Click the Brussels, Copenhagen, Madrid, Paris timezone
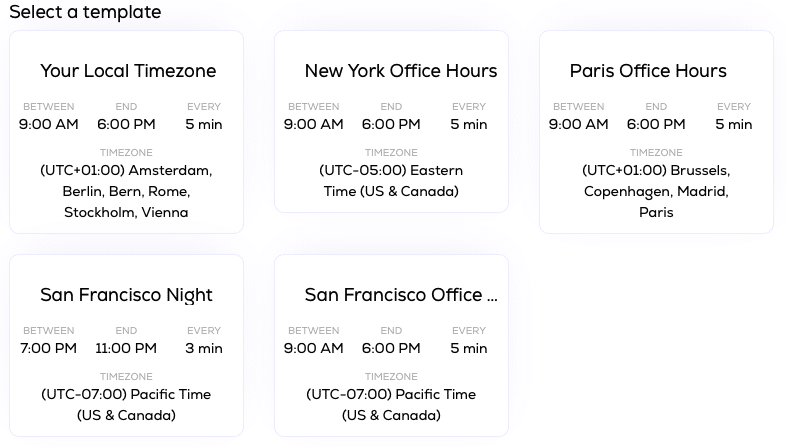 tap(656, 191)
